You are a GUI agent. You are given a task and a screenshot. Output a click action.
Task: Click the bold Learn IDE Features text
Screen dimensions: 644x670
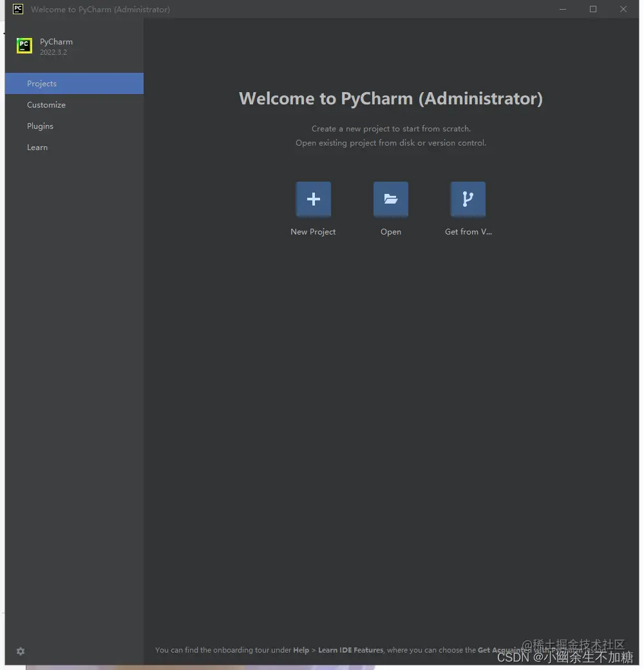[x=350, y=650]
